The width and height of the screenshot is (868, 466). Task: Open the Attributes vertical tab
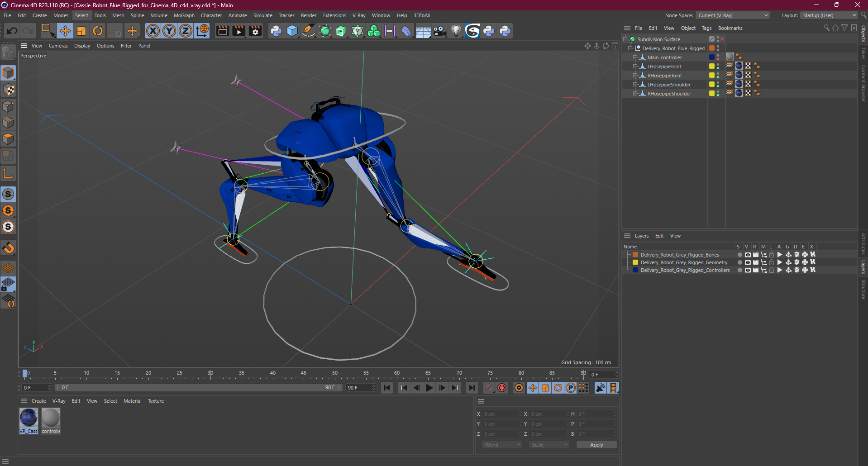[863, 244]
